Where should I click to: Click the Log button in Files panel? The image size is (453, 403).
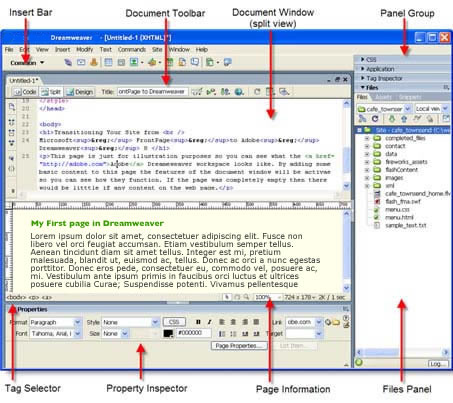437,364
